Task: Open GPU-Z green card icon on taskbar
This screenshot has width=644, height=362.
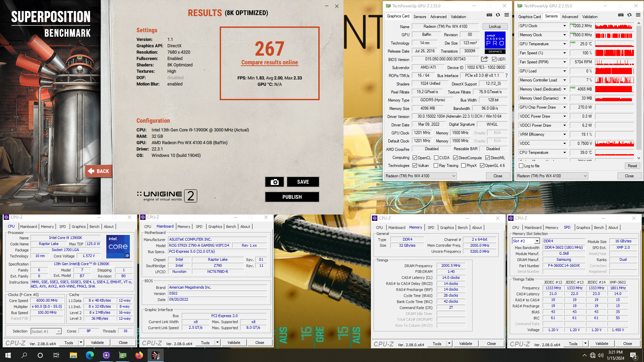Action: tap(123, 355)
